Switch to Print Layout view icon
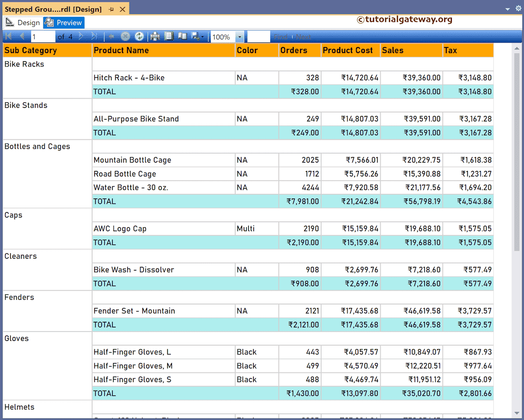This screenshot has height=420, width=524. [x=169, y=36]
